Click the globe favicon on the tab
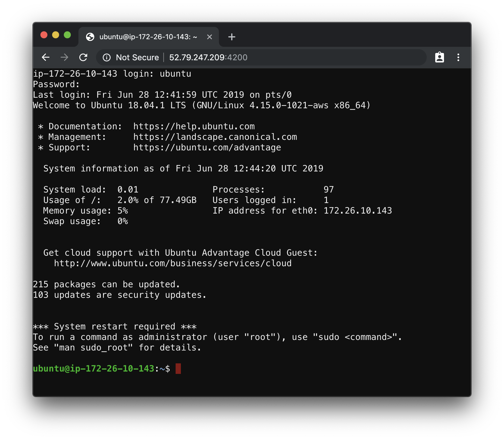 (90, 37)
